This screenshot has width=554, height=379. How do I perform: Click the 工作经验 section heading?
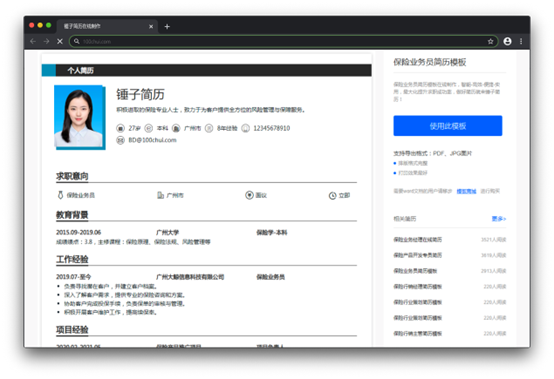click(72, 259)
